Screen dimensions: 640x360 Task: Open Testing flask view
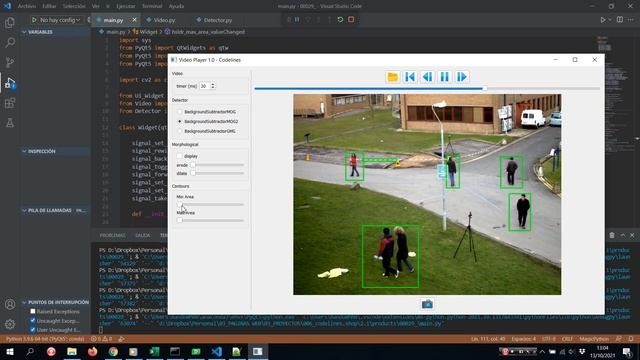tap(10, 122)
